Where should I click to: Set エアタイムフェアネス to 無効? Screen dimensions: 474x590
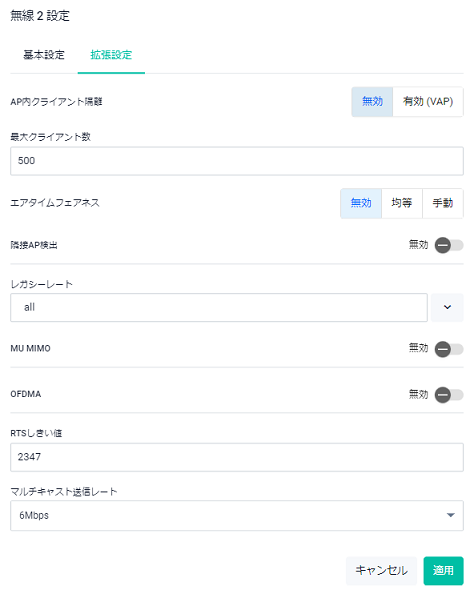[361, 203]
